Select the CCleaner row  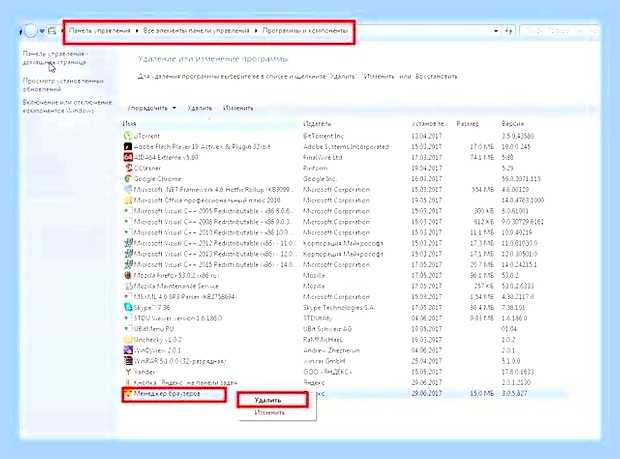pyautogui.click(x=346, y=168)
